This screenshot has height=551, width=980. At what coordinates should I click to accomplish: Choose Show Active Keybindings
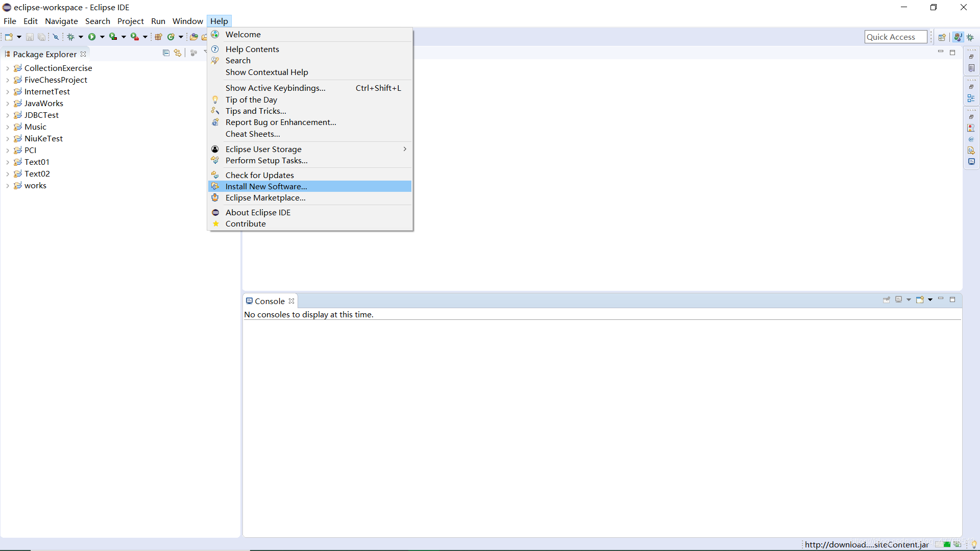[x=310, y=88]
